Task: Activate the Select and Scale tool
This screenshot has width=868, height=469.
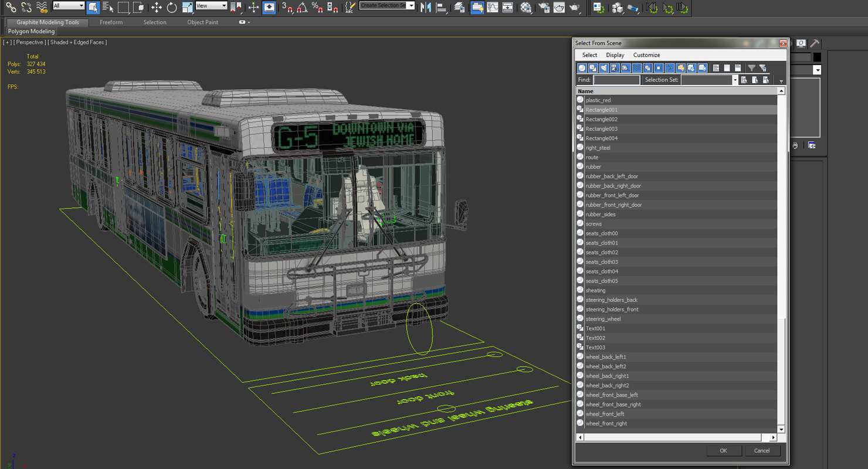Action: tap(187, 7)
